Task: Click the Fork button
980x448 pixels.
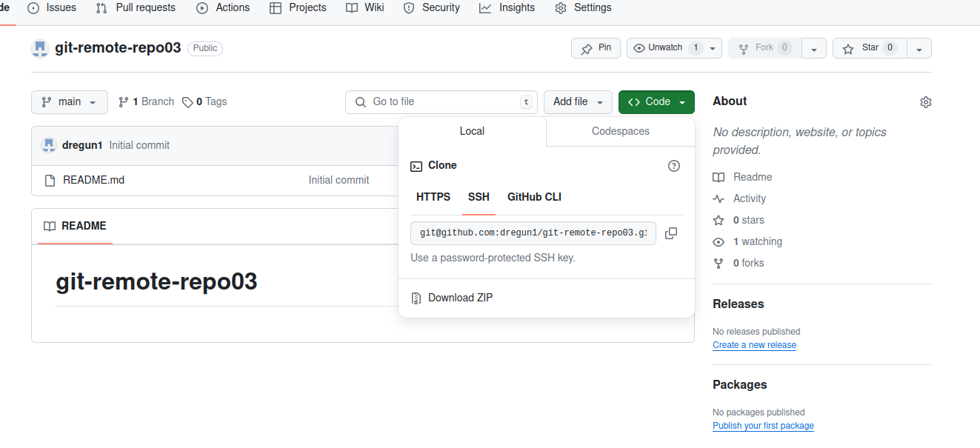Action: [764, 48]
